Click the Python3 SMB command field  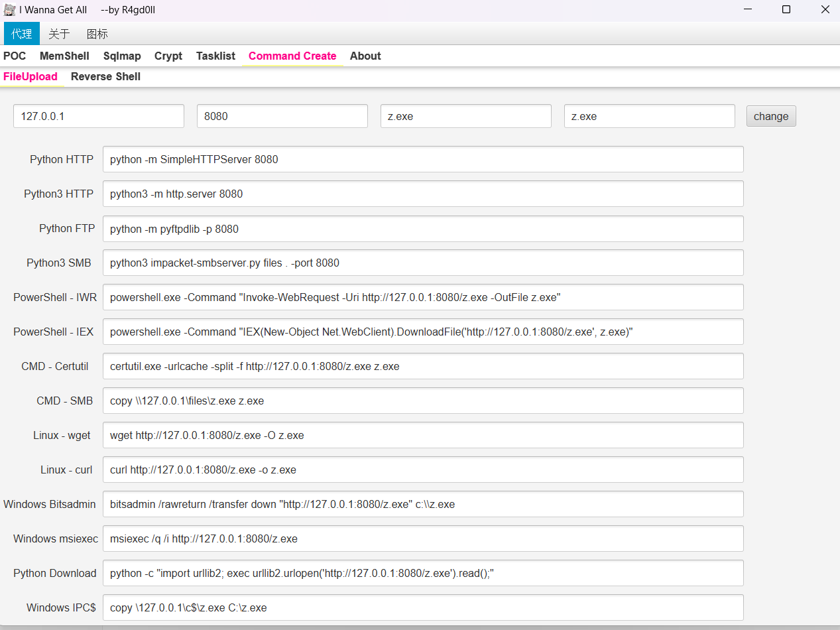tap(423, 263)
